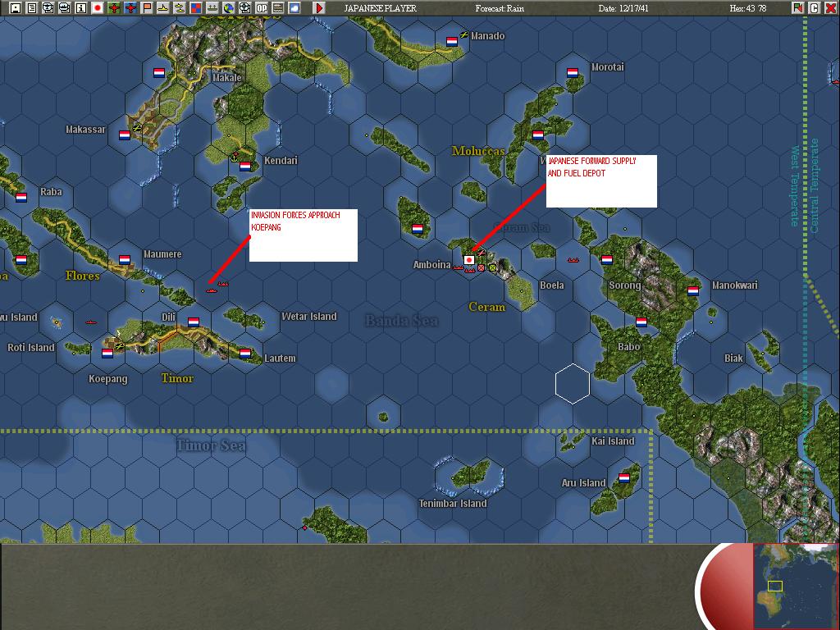Select the Dutch flag base at Sorong
This screenshot has width=840, height=630.
click(x=607, y=260)
